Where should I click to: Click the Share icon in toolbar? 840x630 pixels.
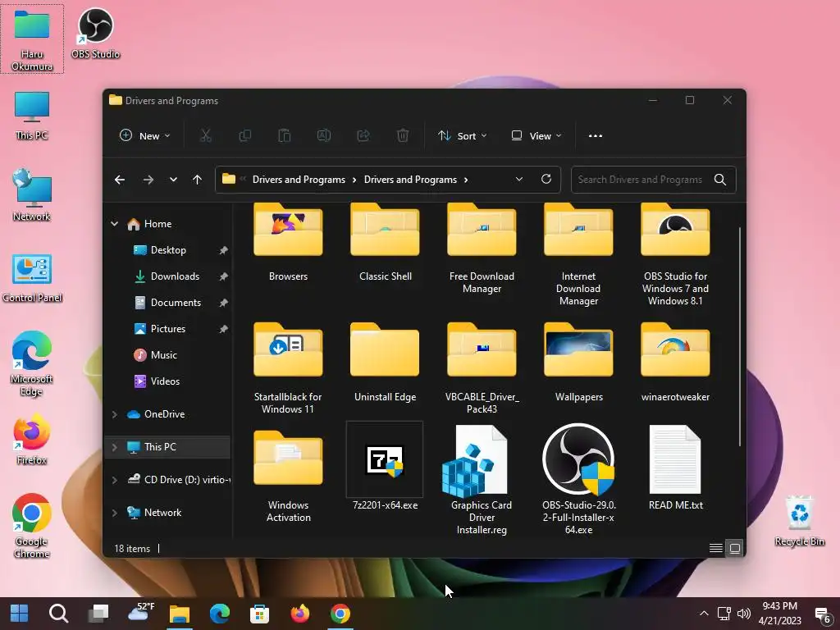363,135
